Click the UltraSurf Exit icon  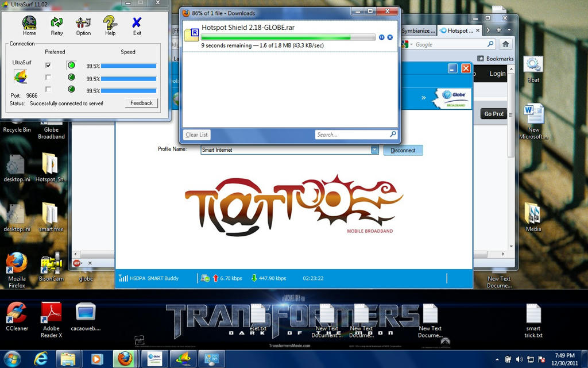click(137, 25)
